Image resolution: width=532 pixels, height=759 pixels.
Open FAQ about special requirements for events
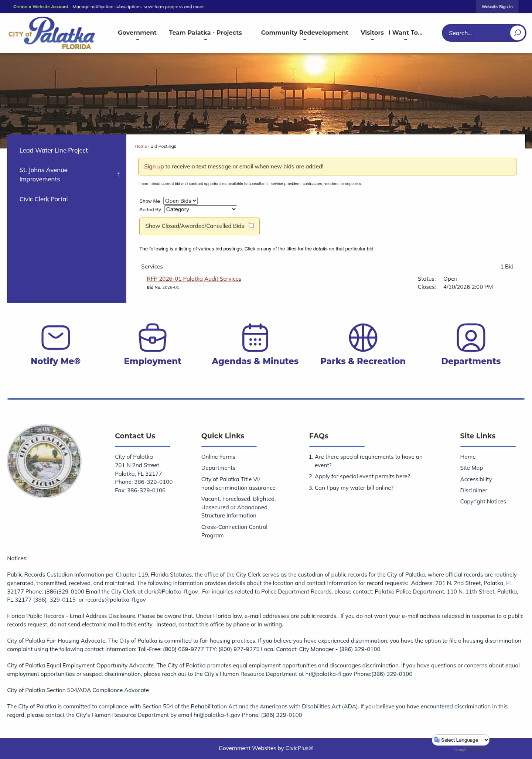368,461
